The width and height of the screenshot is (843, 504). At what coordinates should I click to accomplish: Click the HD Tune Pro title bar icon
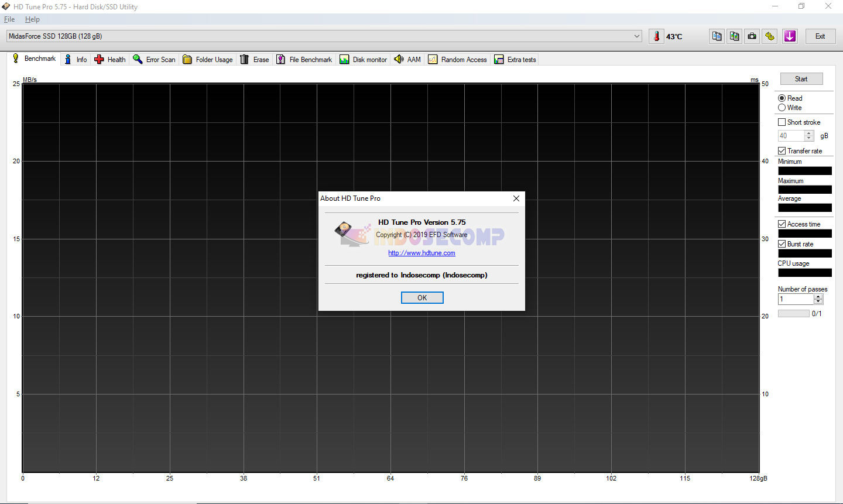[6, 6]
